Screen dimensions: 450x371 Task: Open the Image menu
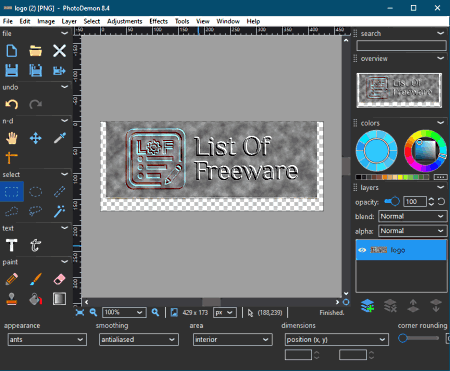point(46,21)
